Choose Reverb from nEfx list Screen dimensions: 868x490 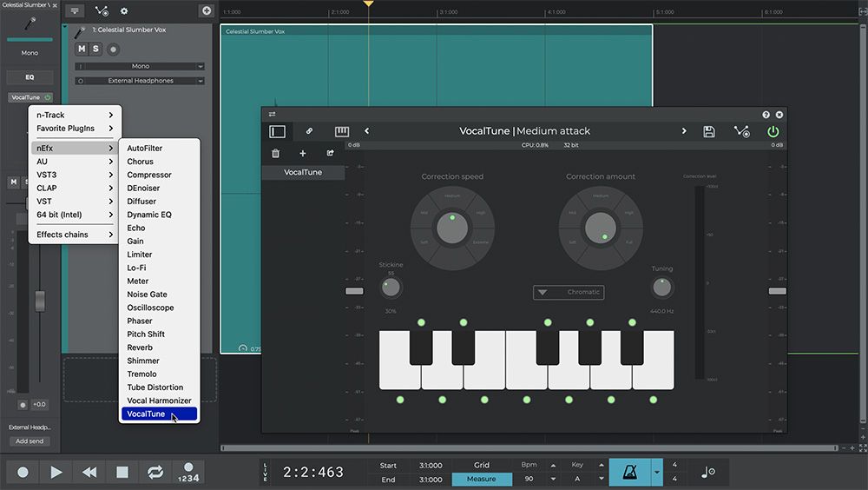coord(160,348)
